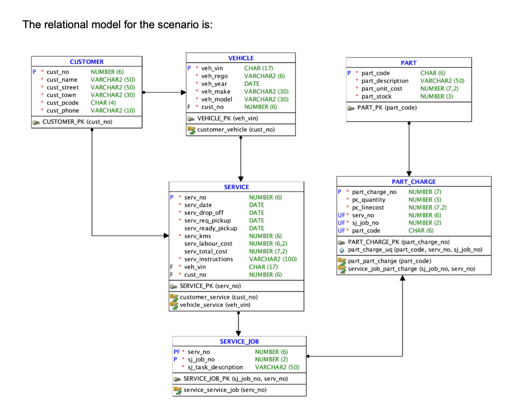Viewport: 521px width, 420px height.
Task: Click the serv_ready_pickup column name
Action: (211, 229)
